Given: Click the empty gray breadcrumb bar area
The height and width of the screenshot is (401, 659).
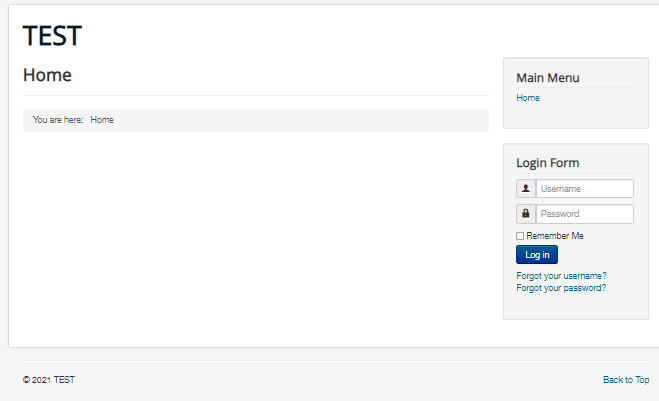Looking at the screenshot, I should [x=300, y=120].
